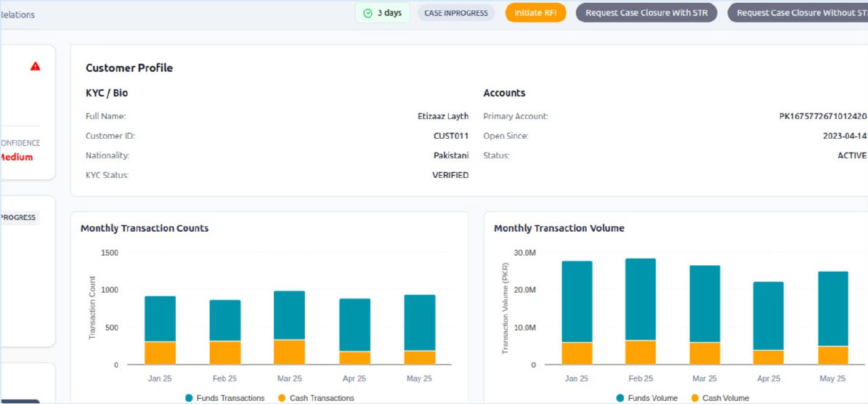This screenshot has width=868, height=404.
Task: Click Request Case Closure Without STR button
Action: pos(798,13)
